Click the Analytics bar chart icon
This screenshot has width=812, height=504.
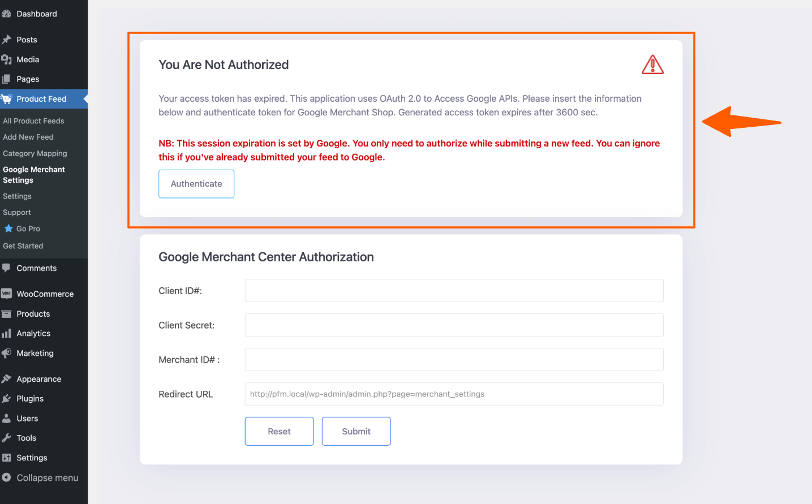pyautogui.click(x=6, y=334)
